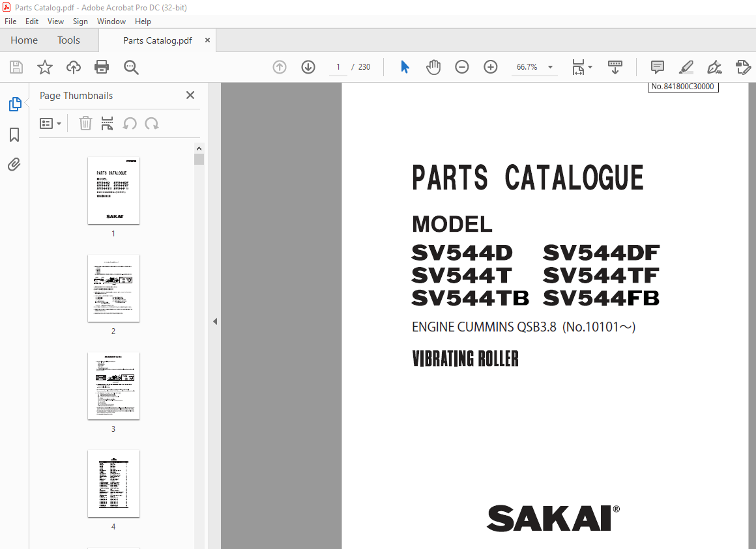This screenshot has width=756, height=549.
Task: Click the 66.7% zoom value field
Action: [x=527, y=67]
